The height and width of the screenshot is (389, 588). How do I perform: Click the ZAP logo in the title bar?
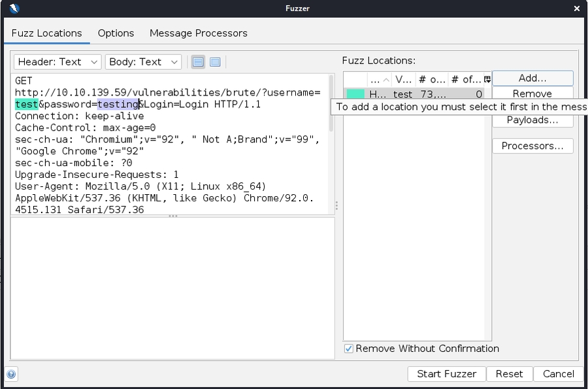14,8
